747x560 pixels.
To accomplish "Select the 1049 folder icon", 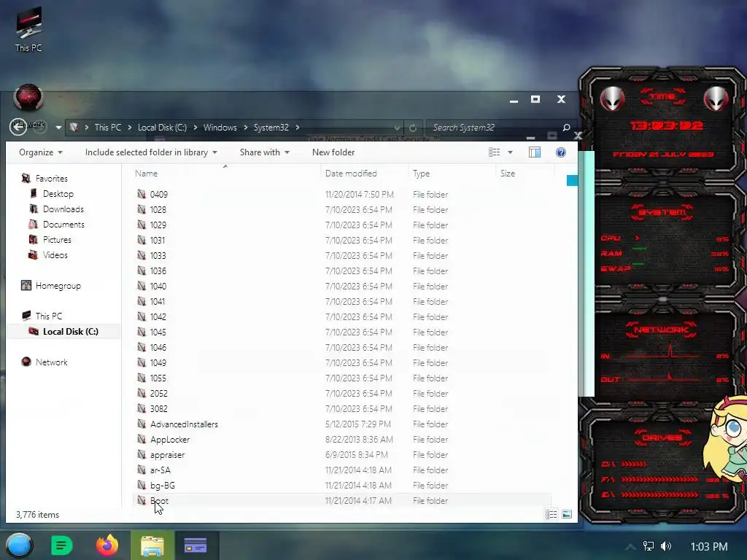I will (x=142, y=362).
